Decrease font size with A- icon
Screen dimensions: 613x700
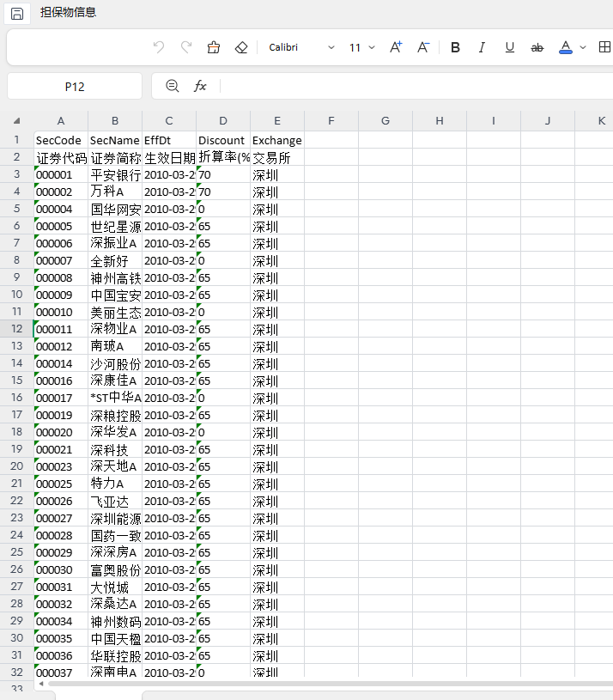[x=423, y=47]
